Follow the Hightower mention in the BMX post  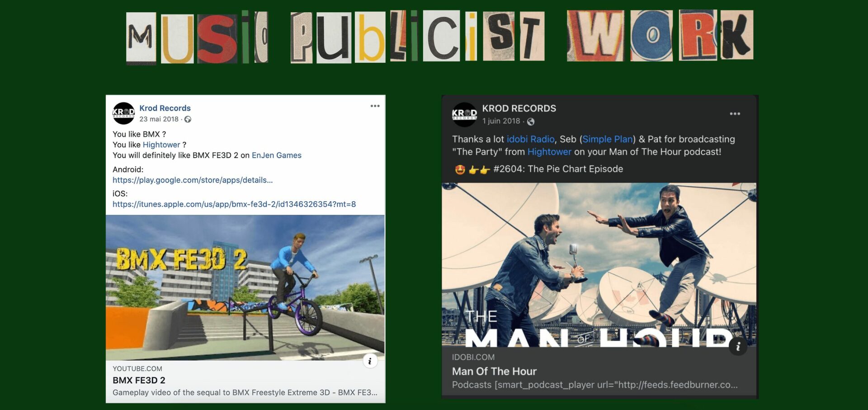161,145
